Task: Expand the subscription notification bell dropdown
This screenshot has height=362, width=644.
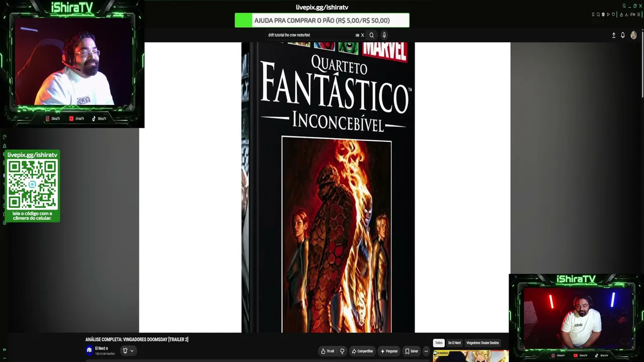Action: coord(128,350)
